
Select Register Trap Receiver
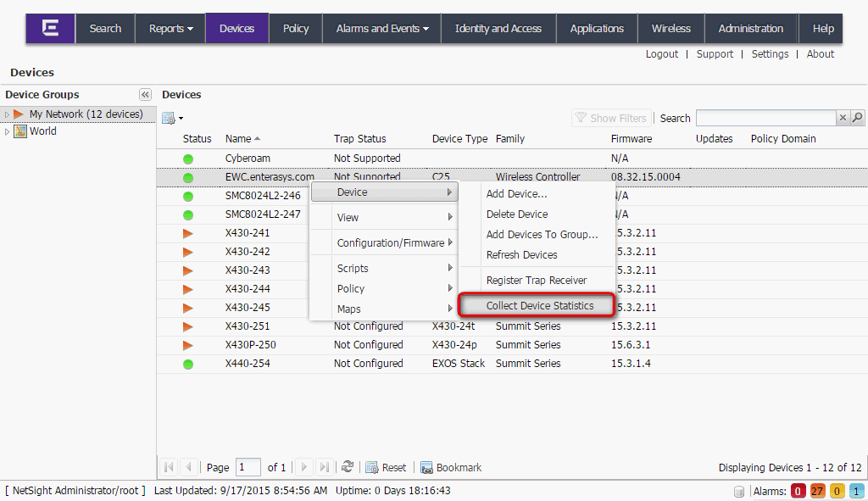(537, 280)
